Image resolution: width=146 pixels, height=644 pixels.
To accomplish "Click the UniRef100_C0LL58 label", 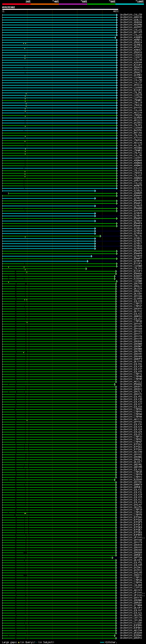I will pos(131,80).
